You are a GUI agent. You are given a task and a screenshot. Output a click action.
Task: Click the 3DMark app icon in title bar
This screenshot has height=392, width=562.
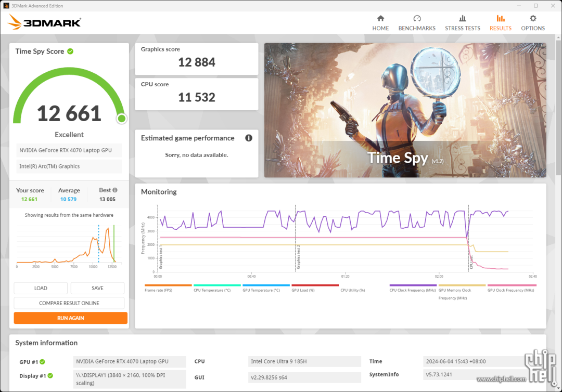[6, 6]
